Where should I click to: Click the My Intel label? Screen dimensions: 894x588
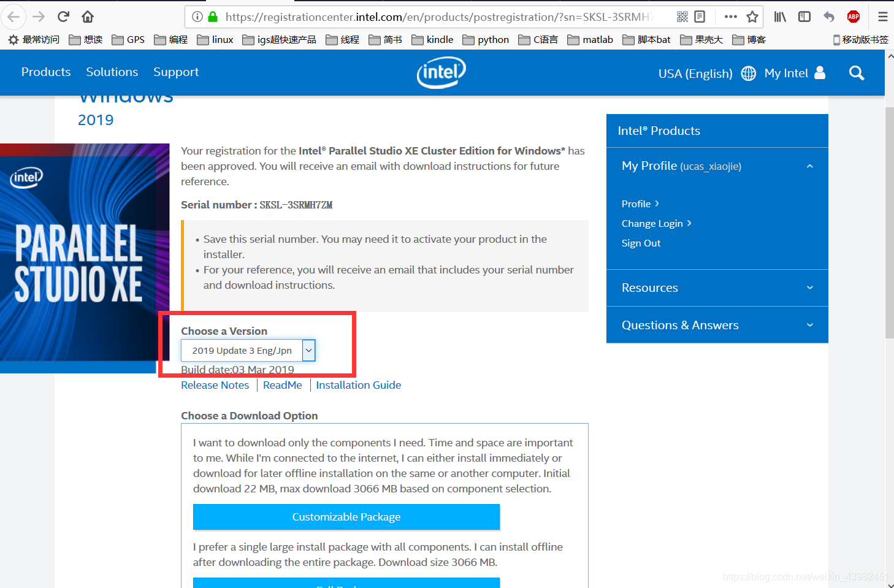pyautogui.click(x=786, y=73)
